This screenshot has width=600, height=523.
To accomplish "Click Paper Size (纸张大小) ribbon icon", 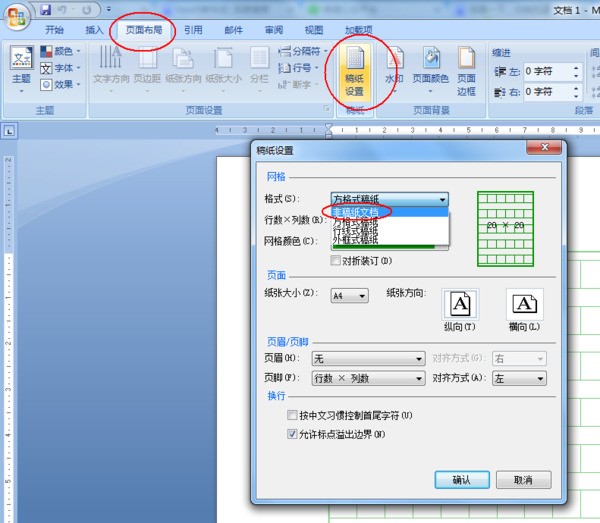I will click(223, 69).
